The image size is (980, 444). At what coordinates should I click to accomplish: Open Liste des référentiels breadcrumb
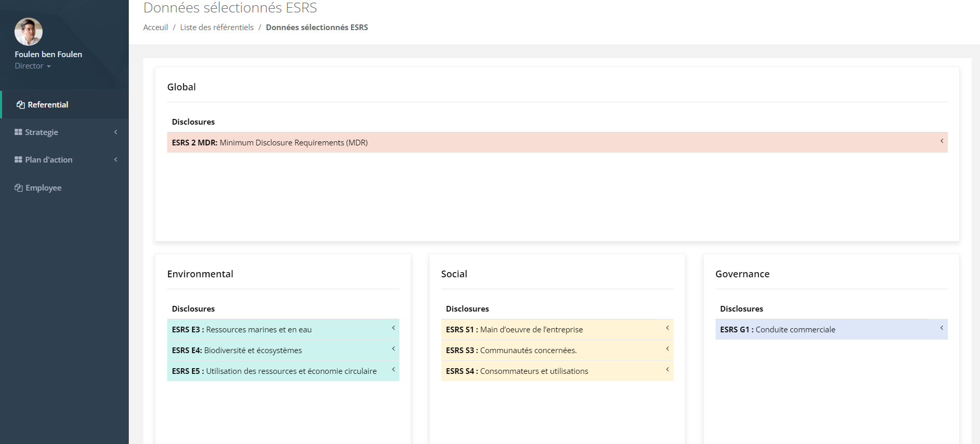217,28
